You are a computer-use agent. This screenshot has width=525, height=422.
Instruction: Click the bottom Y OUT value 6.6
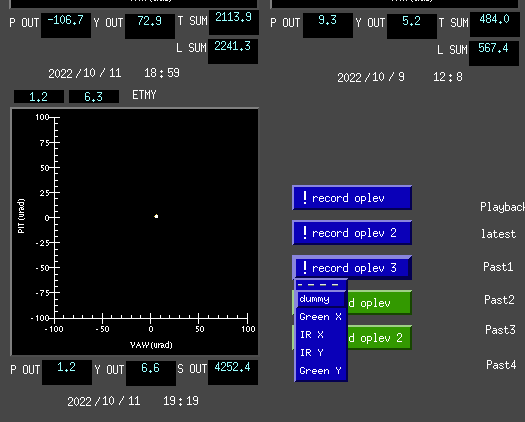coord(151,373)
